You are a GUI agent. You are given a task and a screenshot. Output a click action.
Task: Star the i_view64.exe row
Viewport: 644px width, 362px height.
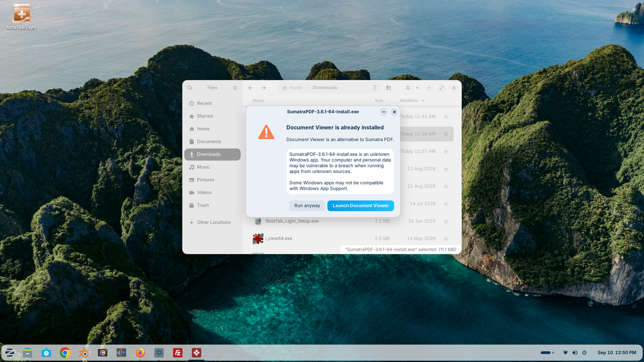pyautogui.click(x=446, y=239)
